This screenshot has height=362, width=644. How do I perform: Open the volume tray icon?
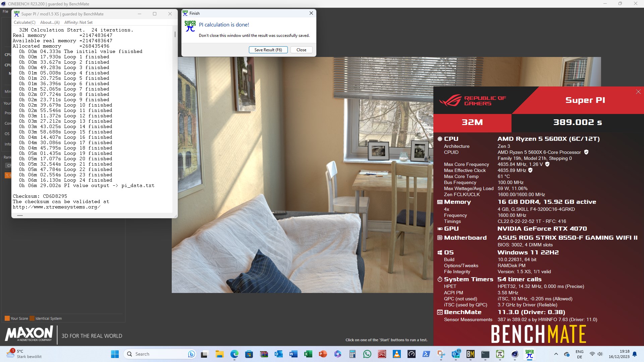(600, 354)
